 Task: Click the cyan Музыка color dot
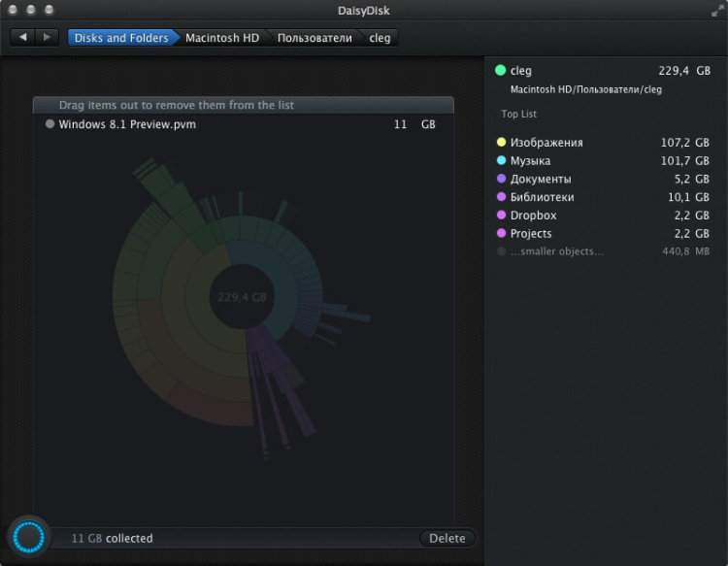(501, 160)
